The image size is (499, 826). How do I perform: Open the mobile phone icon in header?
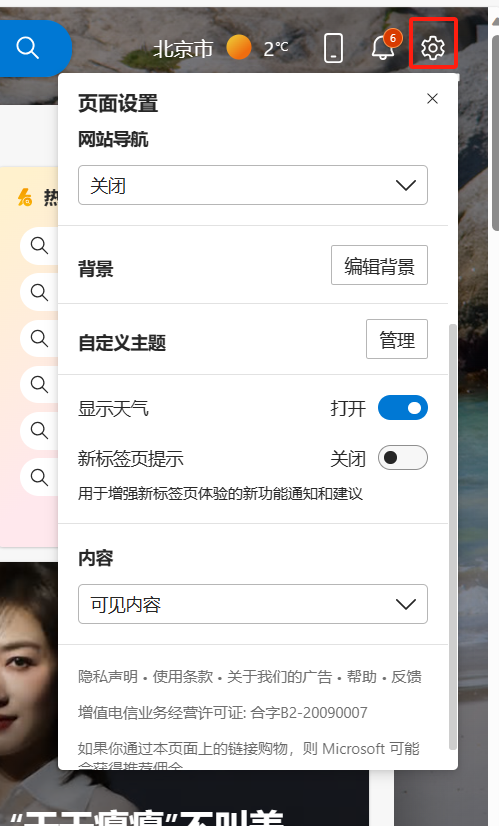(333, 48)
